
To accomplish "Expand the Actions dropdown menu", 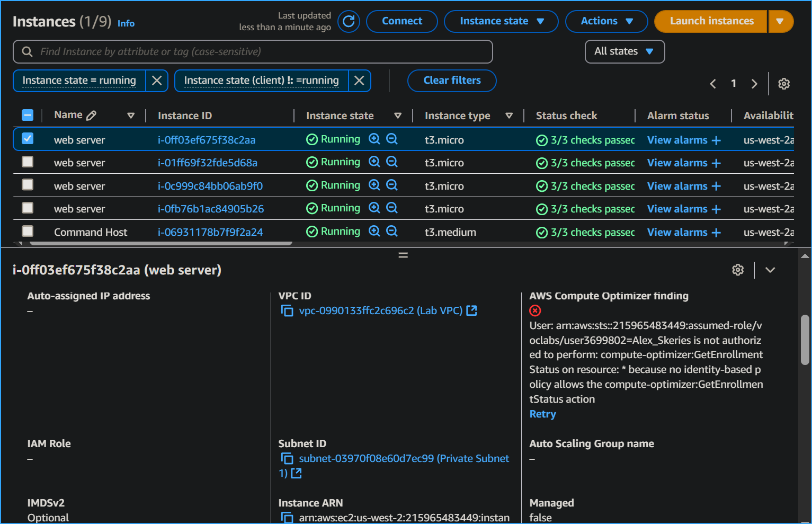I will (x=606, y=21).
